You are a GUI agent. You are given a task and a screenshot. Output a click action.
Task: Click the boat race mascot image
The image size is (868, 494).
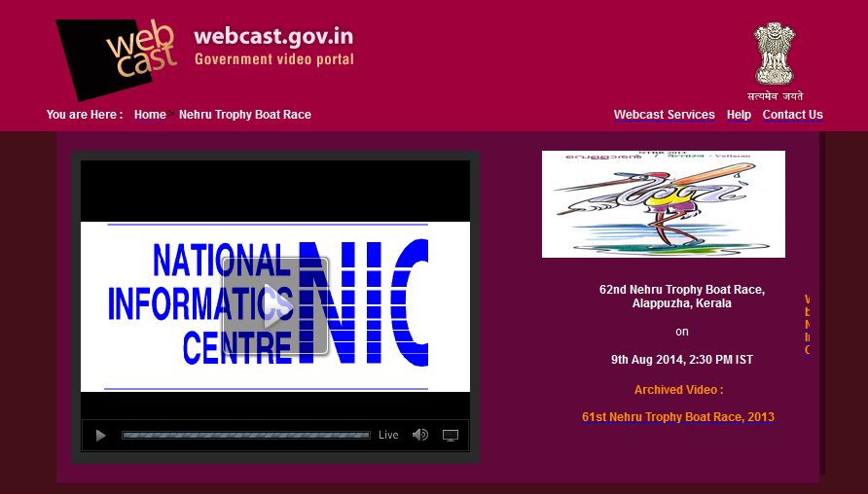(x=663, y=204)
